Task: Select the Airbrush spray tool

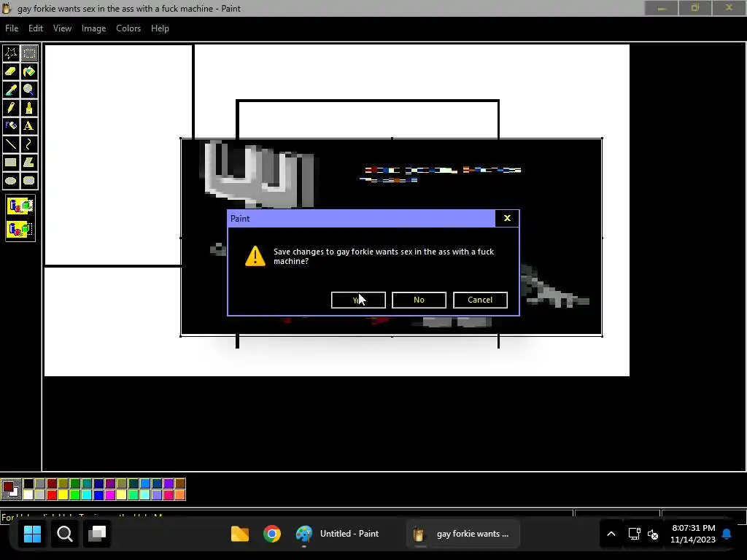Action: (x=11, y=125)
